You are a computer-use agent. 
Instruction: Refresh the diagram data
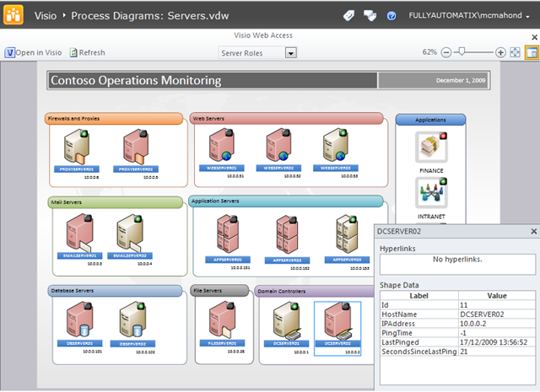point(87,52)
